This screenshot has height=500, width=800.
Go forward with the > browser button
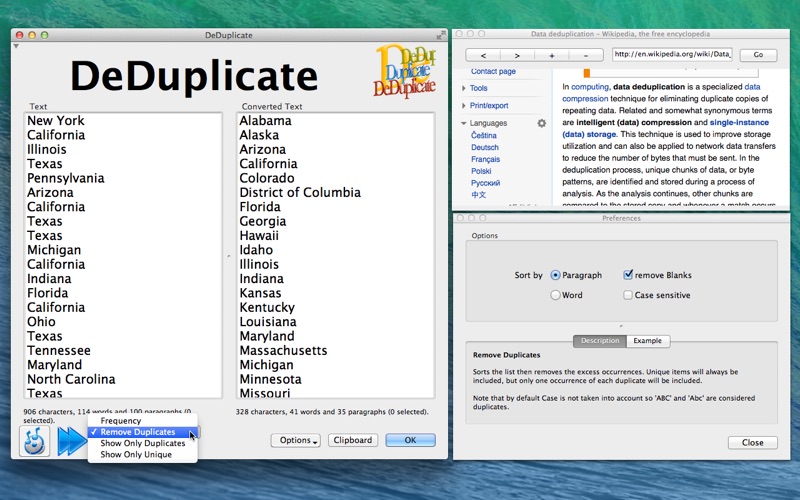[x=517, y=55]
